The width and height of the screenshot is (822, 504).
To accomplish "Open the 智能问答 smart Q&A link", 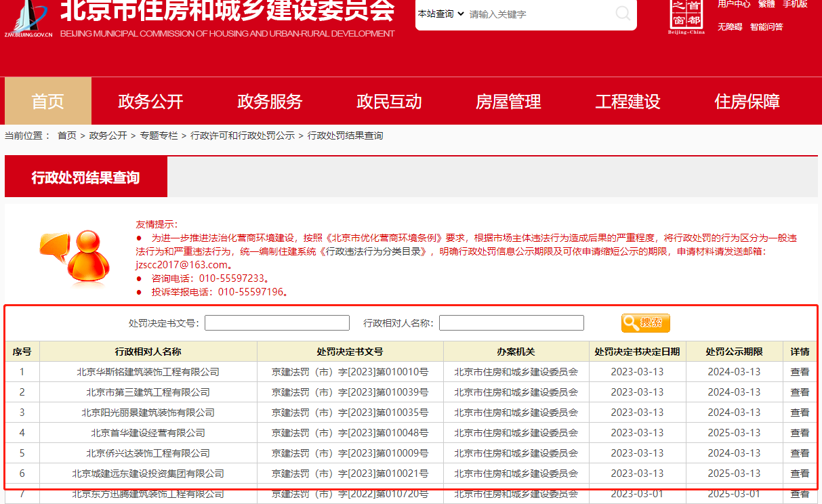I will 766,27.
